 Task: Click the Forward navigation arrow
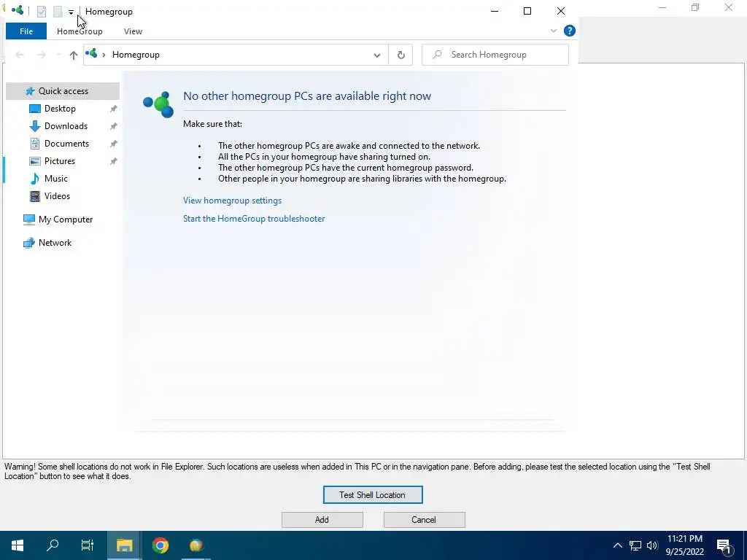(42, 55)
